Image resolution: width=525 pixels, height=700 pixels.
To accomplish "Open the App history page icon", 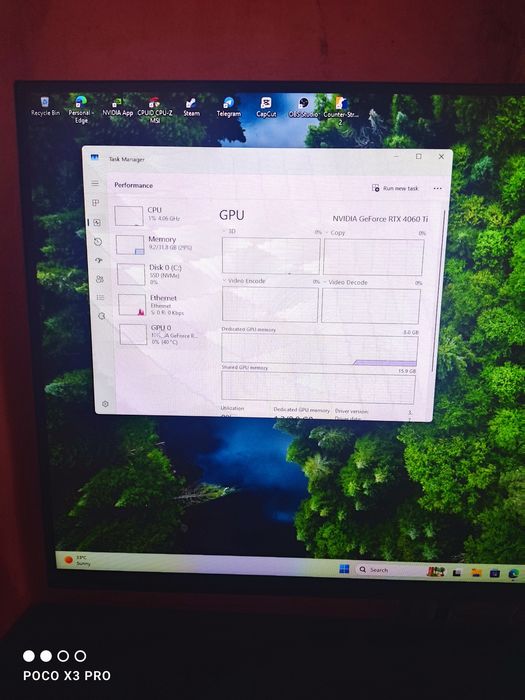I will pos(98,242).
